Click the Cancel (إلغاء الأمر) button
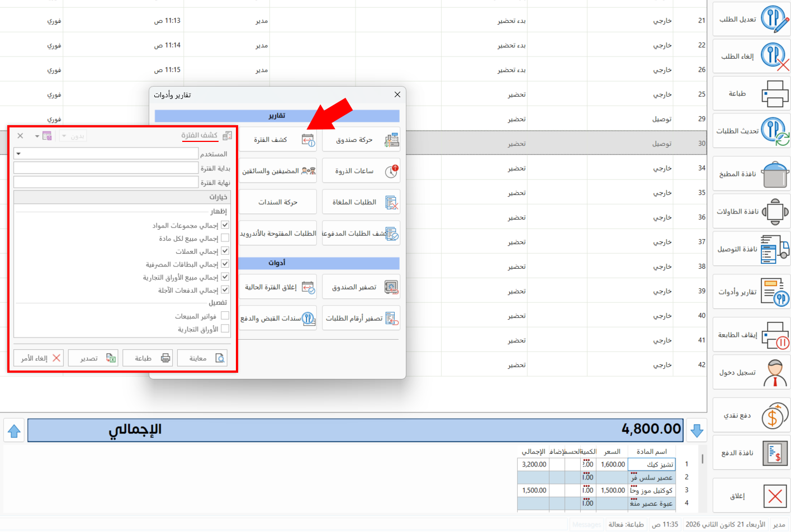Viewport: 791px width, 532px height. click(39, 358)
